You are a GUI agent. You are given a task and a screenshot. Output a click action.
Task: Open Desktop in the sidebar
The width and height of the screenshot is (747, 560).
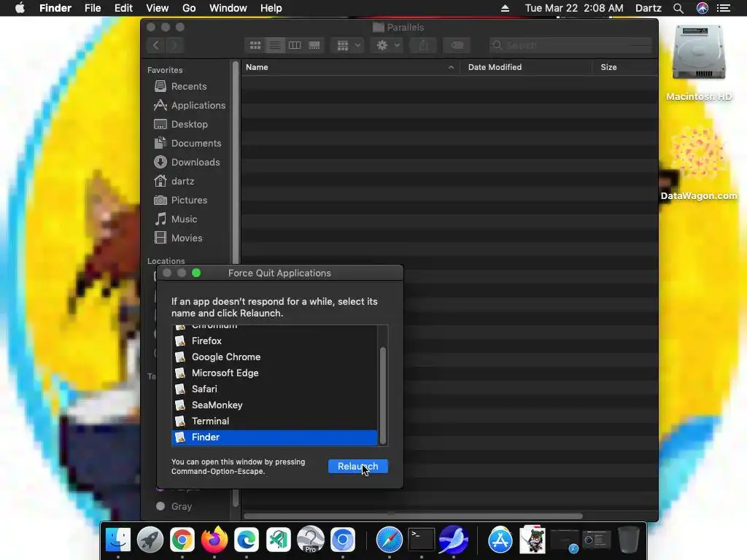click(x=188, y=124)
